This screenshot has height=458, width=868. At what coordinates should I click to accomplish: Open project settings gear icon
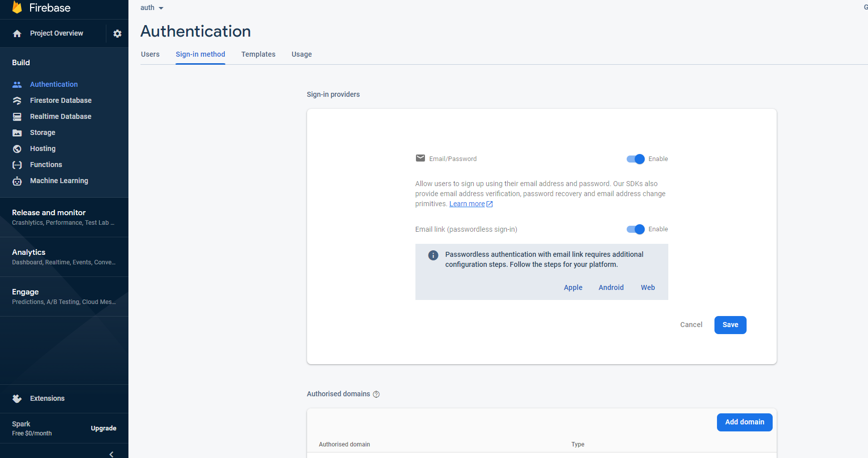pyautogui.click(x=117, y=34)
